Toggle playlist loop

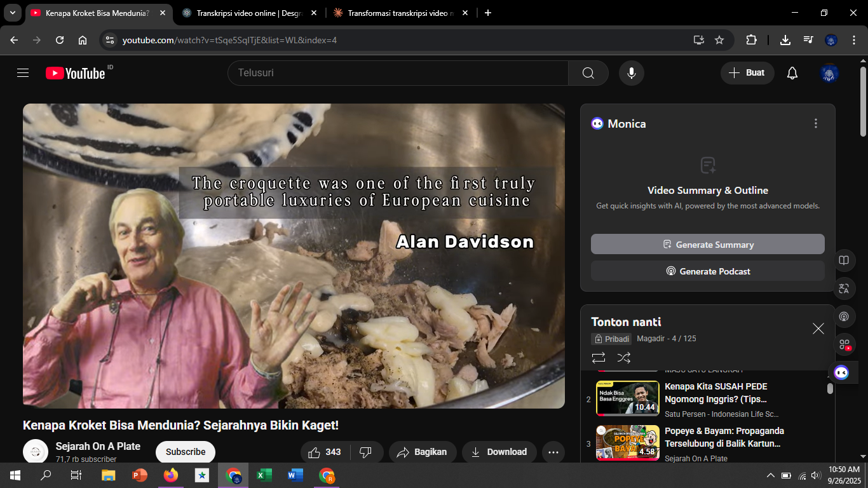598,358
